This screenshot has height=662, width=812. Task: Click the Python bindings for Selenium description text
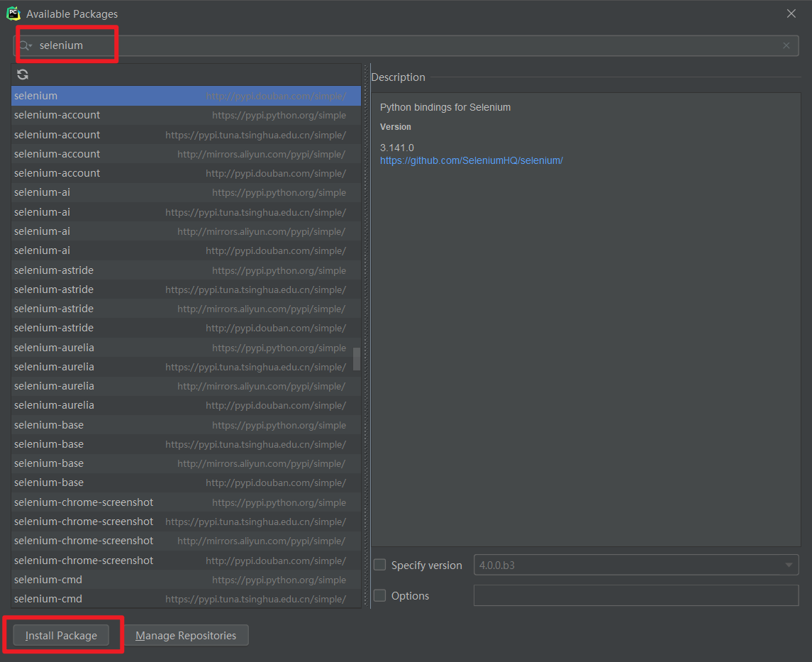(445, 107)
